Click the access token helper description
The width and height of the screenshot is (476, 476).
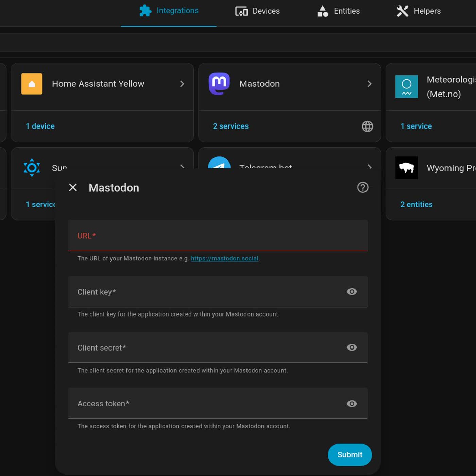click(x=184, y=426)
